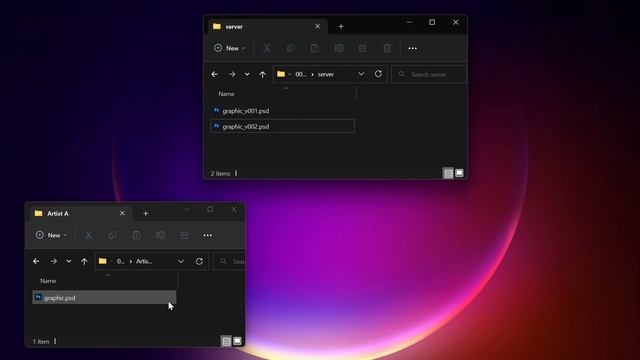The image size is (640, 360).
Task: Click search field in Artist A window
Action: pyautogui.click(x=229, y=261)
